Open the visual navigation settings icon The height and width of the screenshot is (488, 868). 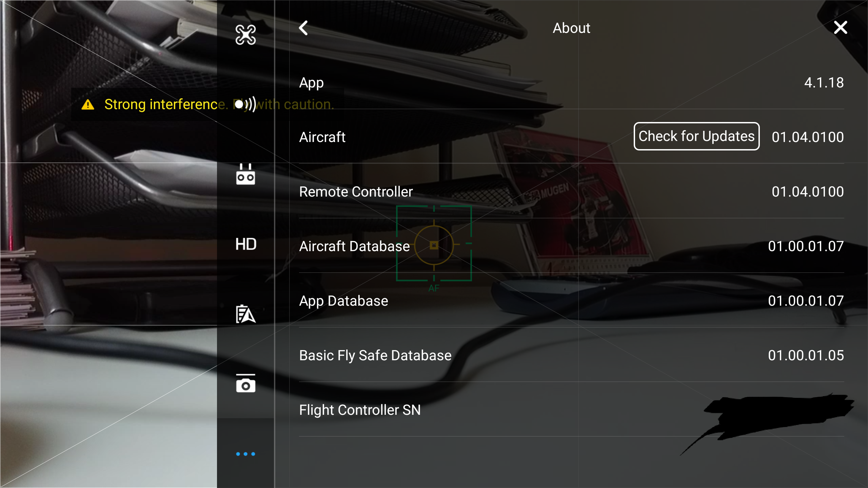[x=245, y=314]
